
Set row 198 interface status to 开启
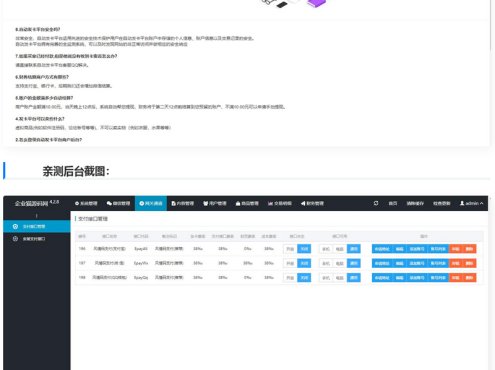(x=290, y=278)
